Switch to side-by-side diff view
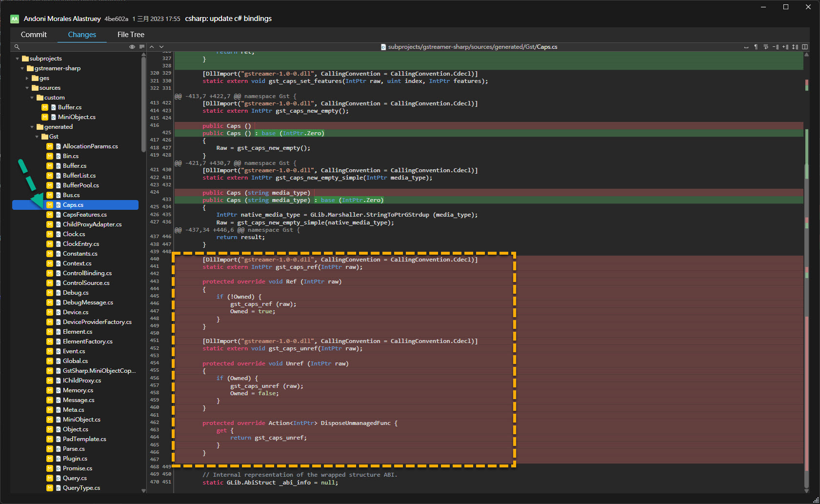The image size is (820, 504). (x=805, y=47)
